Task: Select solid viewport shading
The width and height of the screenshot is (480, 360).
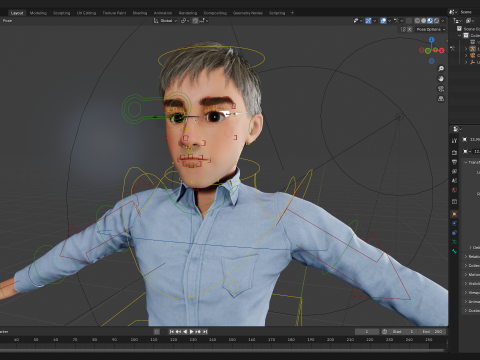Action: pyautogui.click(x=424, y=21)
